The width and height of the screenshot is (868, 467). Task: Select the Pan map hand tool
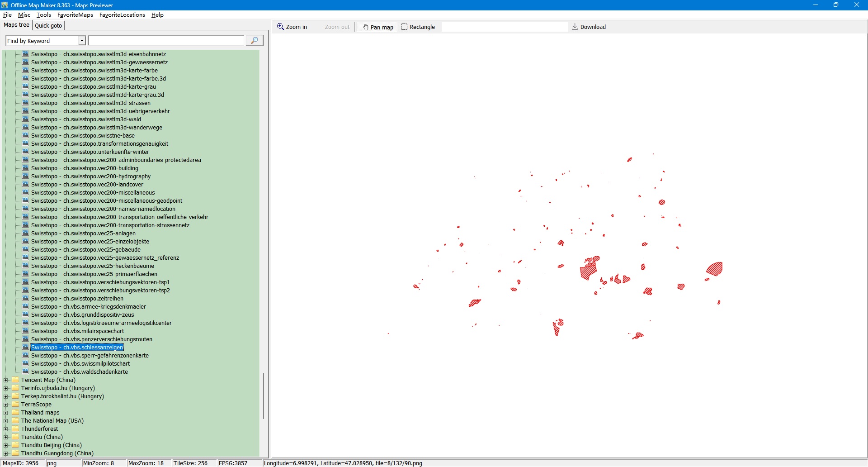click(x=378, y=27)
